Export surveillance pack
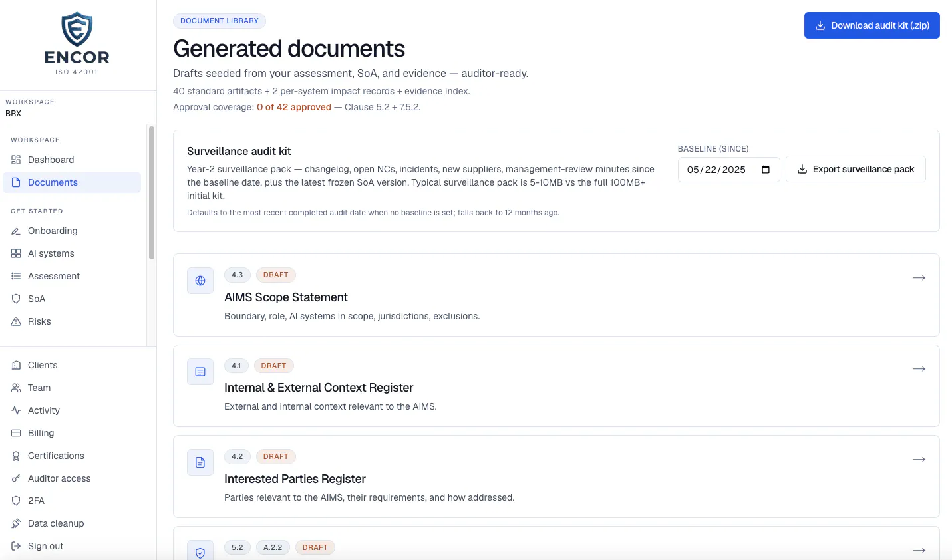This screenshot has height=560, width=952. pyautogui.click(x=856, y=169)
